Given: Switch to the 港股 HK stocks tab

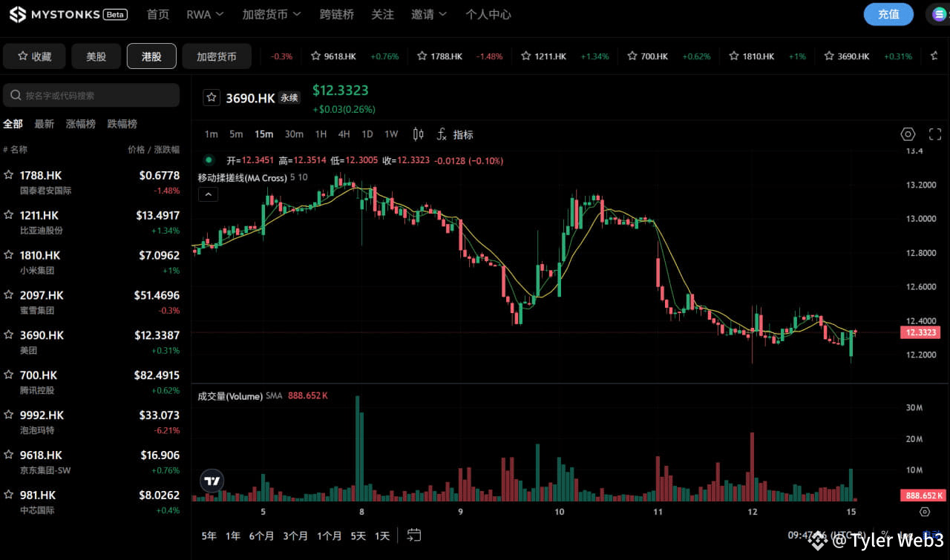Looking at the screenshot, I should pos(151,56).
